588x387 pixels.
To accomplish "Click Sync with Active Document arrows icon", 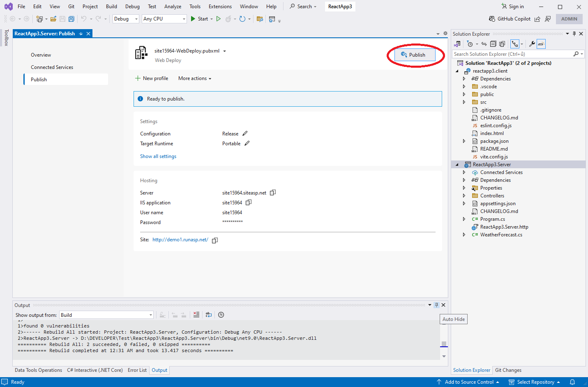I will click(x=484, y=44).
